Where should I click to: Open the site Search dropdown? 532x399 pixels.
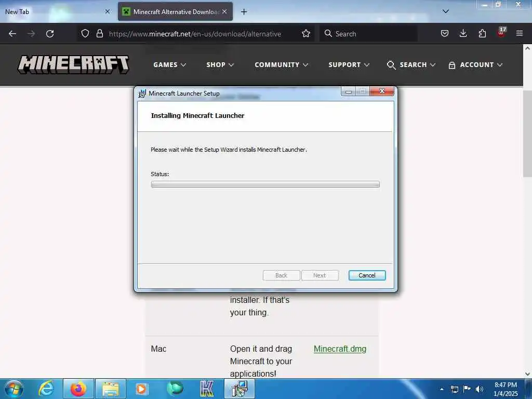coord(411,65)
